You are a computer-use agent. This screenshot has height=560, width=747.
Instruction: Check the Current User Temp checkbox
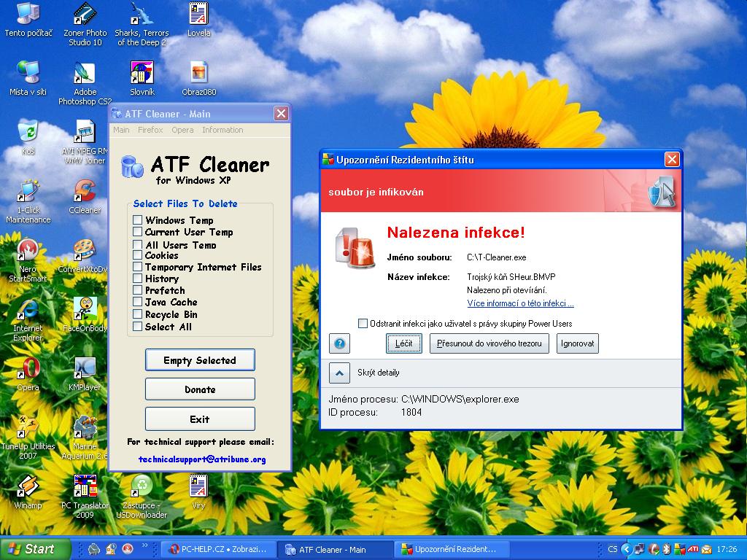tap(137, 231)
